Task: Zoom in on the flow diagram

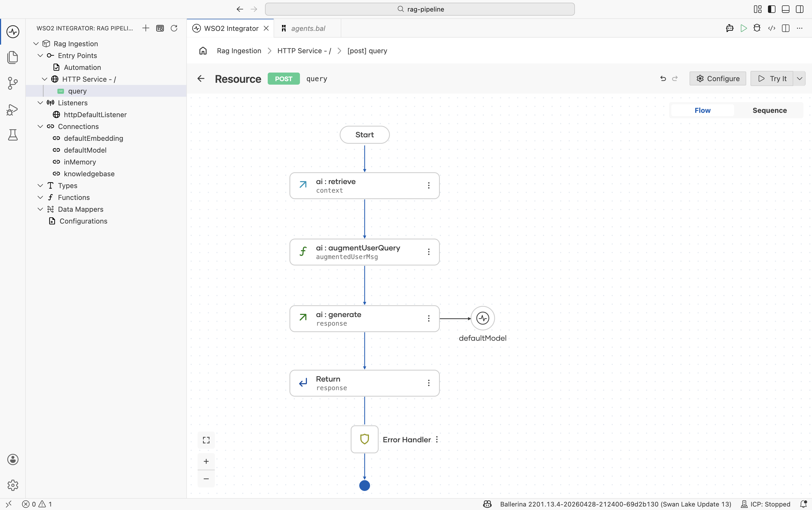Action: coord(206,461)
